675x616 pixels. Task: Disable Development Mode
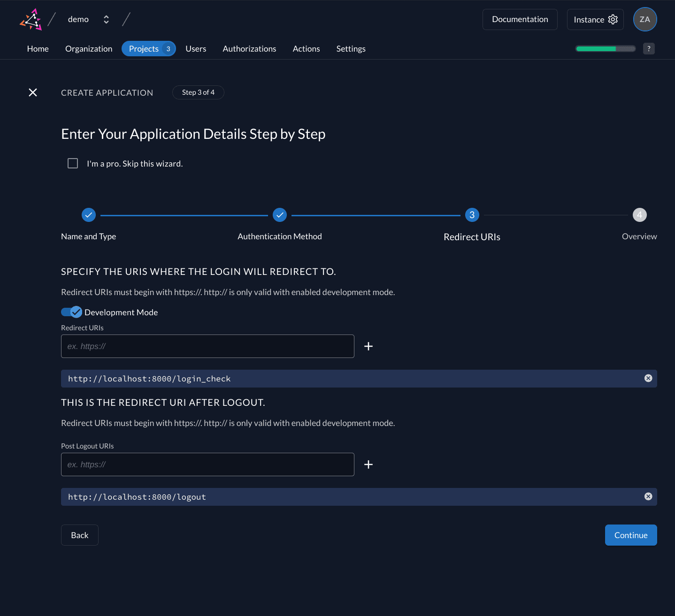point(71,312)
